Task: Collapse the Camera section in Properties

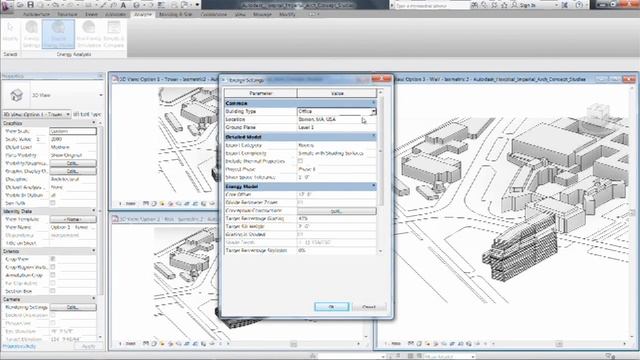Action: pyautogui.click(x=93, y=299)
